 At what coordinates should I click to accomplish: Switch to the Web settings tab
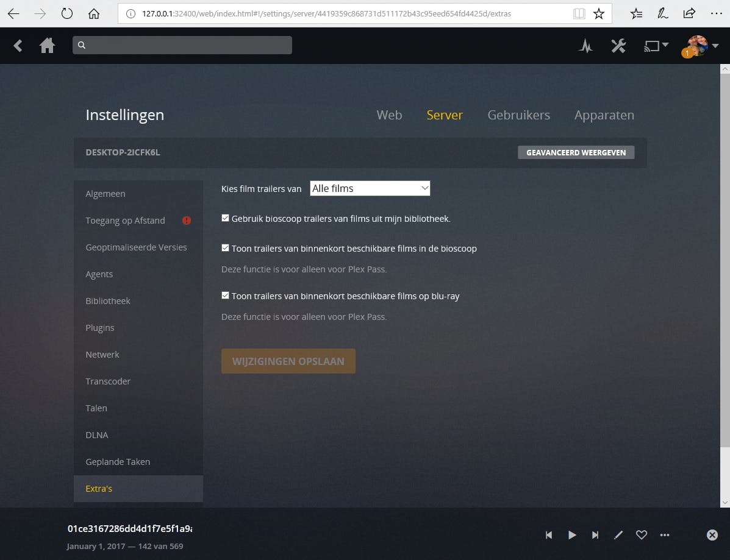click(389, 115)
